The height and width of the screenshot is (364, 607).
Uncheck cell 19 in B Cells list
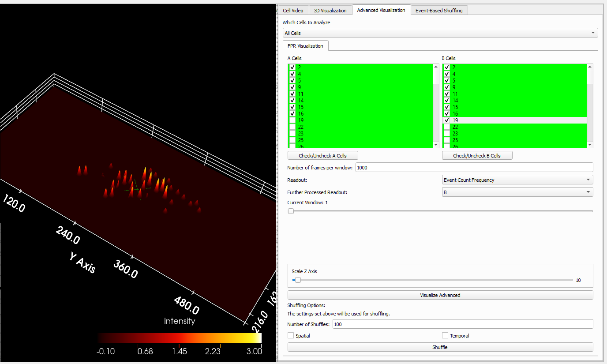click(x=447, y=120)
